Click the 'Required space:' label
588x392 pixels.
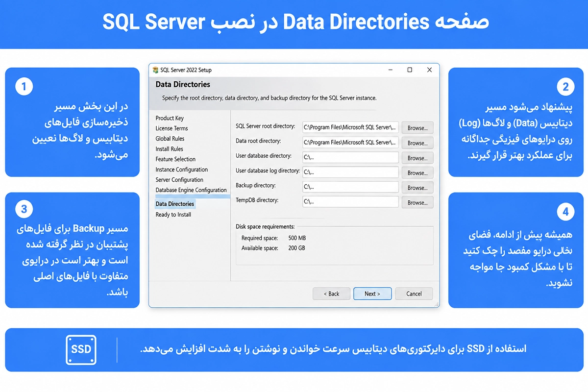tap(260, 238)
